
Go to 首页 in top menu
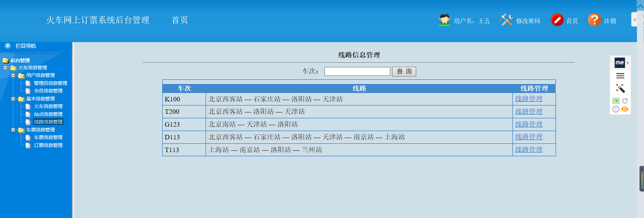[180, 20]
